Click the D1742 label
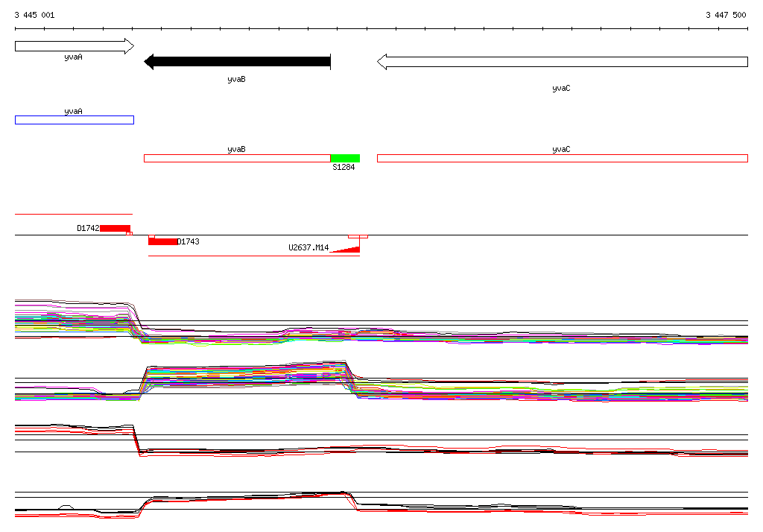 pos(88,228)
